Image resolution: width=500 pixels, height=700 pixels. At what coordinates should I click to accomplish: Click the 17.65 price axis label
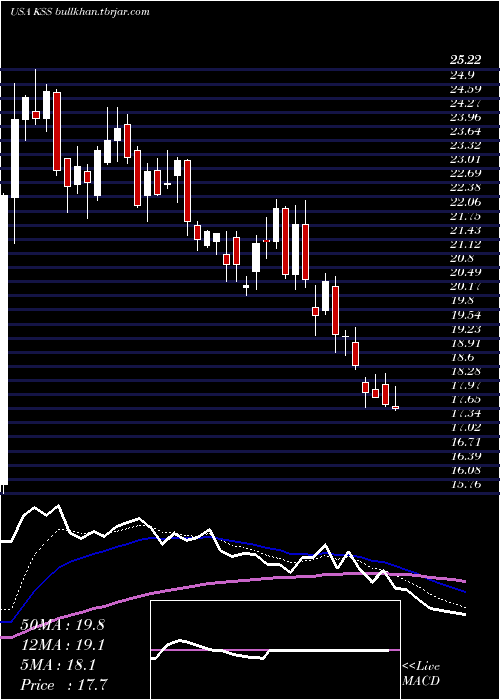[466, 400]
